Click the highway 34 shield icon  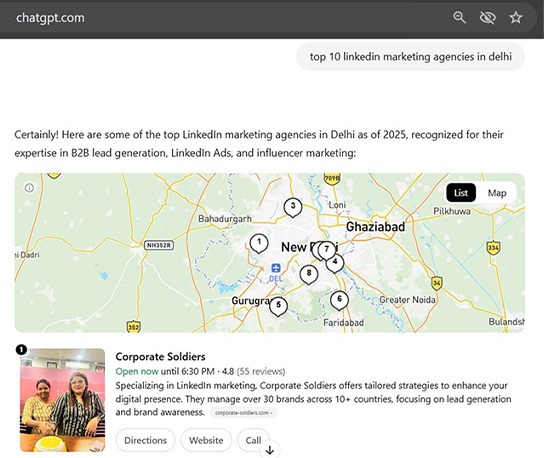coord(436,283)
